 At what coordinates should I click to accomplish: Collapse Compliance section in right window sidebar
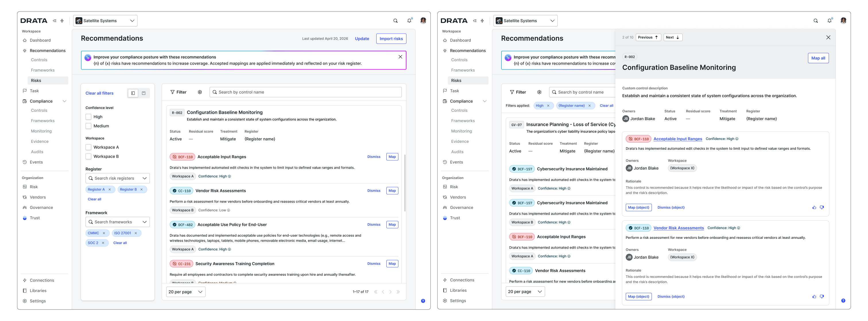pyautogui.click(x=485, y=101)
